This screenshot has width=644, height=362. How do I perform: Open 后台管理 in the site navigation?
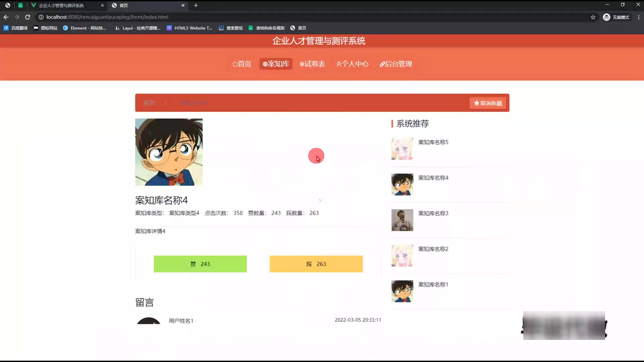(396, 64)
